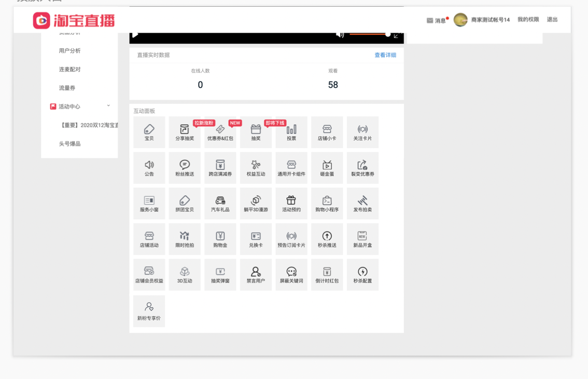Choose 禁言用户 mute user icon
This screenshot has height=379, width=588.
(256, 275)
